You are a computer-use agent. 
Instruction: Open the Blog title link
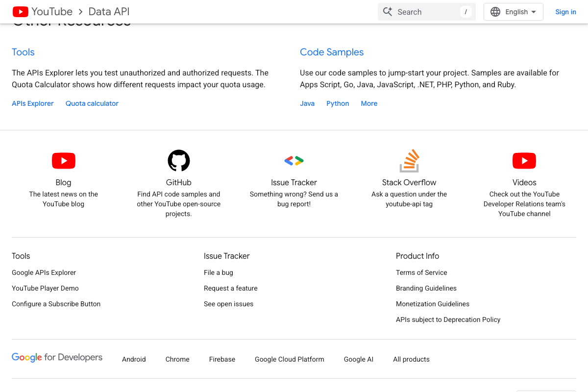[x=63, y=182]
